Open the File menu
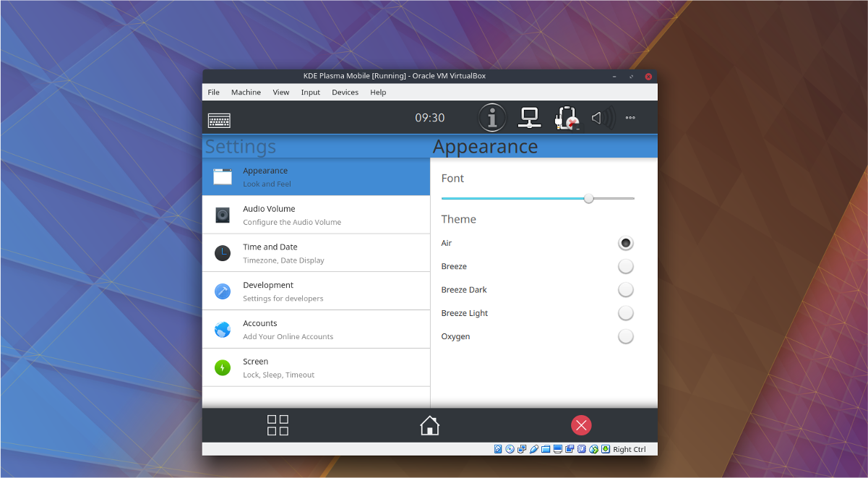Viewport: 868px width, 478px height. 214,93
